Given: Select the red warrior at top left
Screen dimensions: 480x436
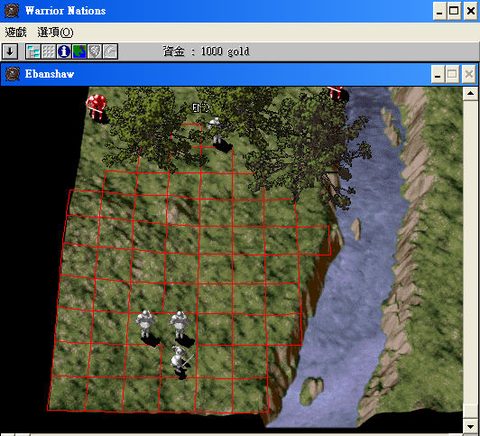Looking at the screenshot, I should (96, 107).
